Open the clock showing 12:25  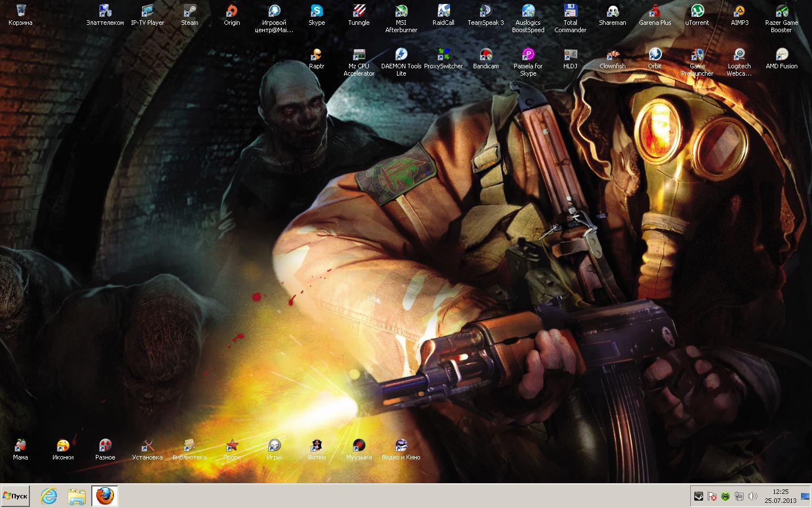(780, 496)
